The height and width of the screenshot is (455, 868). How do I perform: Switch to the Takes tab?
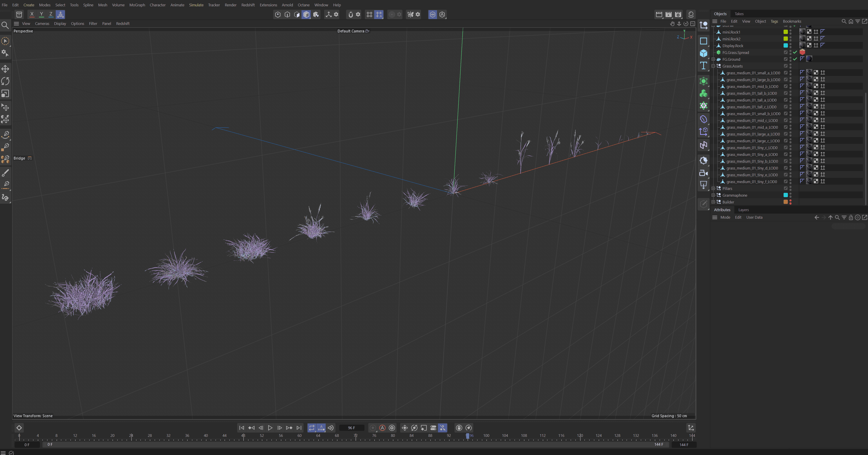point(739,14)
